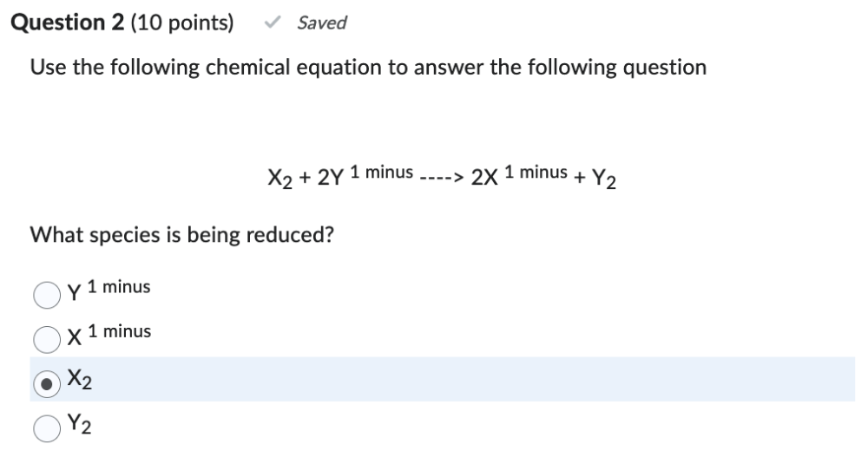Screen dimensions: 868x457
Task: Click the "(10 points)" label
Action: point(181,23)
